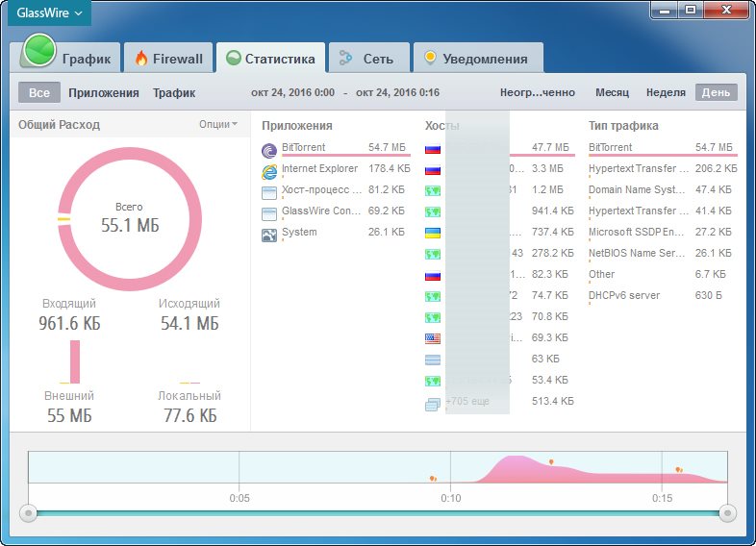The width and height of the screenshot is (756, 546).
Task: Click the Internet Explorer application icon
Action: coord(269,171)
